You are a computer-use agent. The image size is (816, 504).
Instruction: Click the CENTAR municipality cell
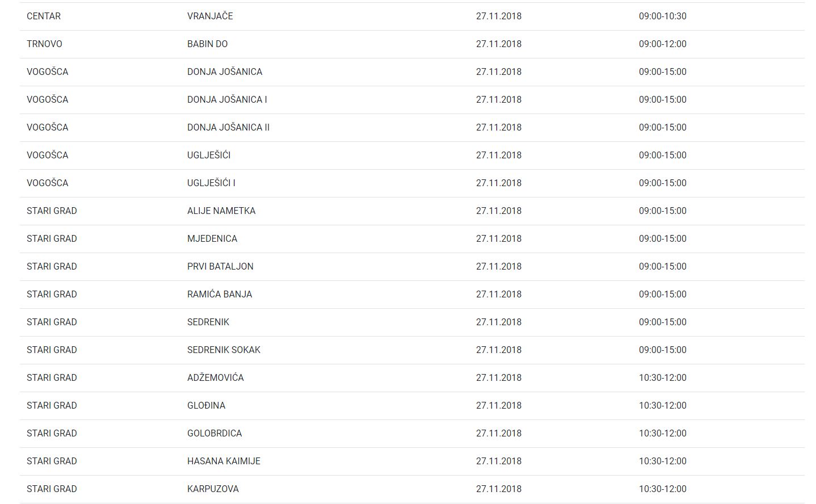pos(44,16)
